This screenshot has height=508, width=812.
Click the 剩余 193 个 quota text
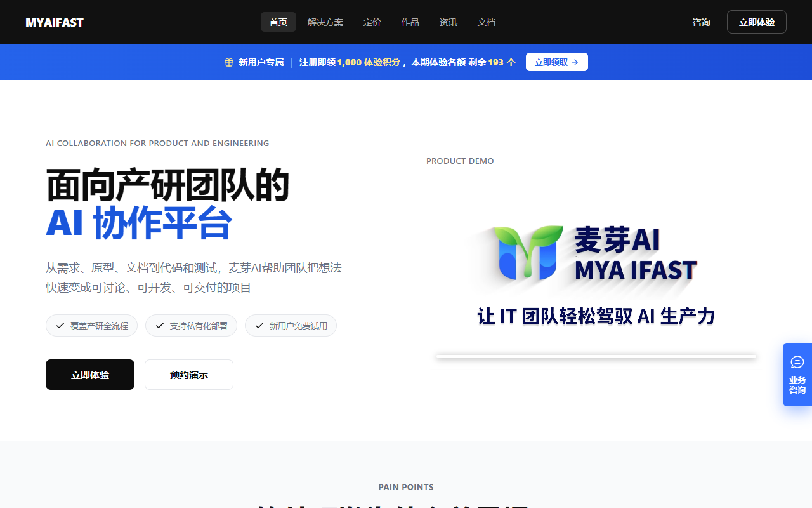492,62
